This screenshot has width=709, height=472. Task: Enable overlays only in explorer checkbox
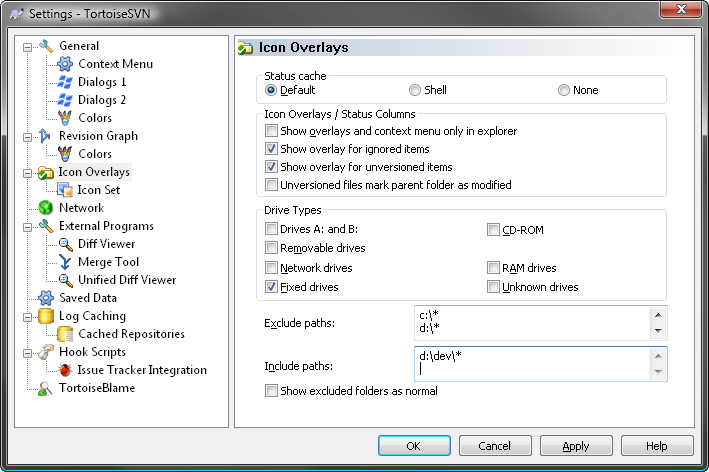[x=271, y=131]
